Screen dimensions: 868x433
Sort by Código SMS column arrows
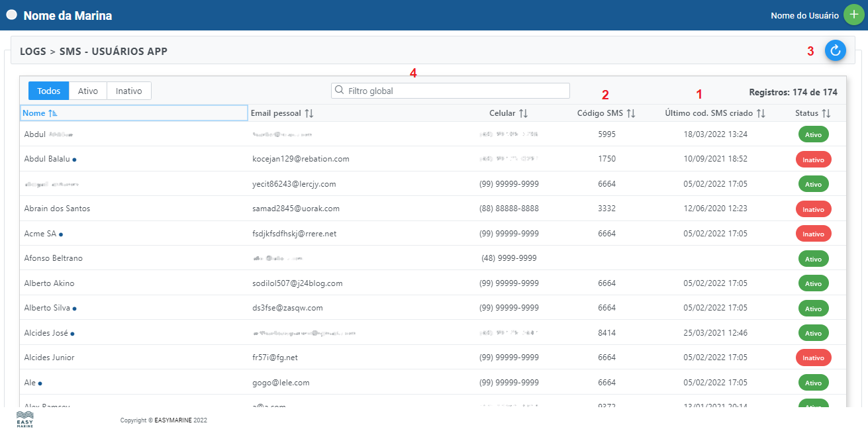click(x=630, y=113)
